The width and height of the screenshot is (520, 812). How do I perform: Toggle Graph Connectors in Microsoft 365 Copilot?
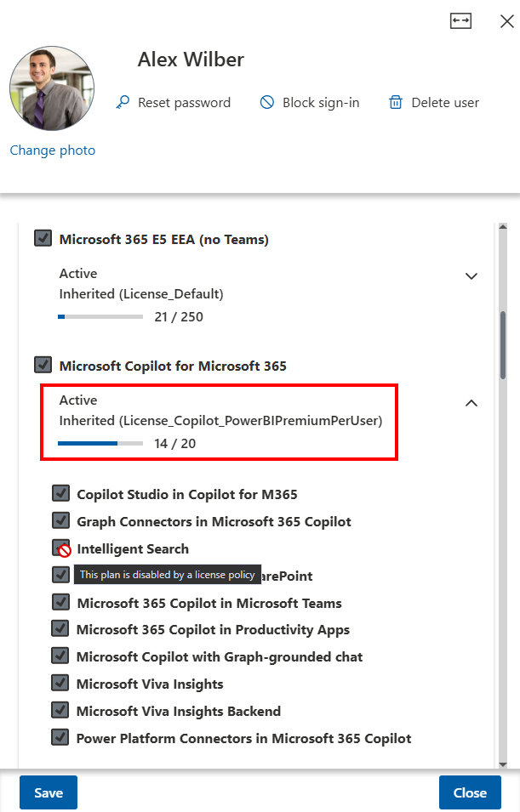click(x=60, y=520)
